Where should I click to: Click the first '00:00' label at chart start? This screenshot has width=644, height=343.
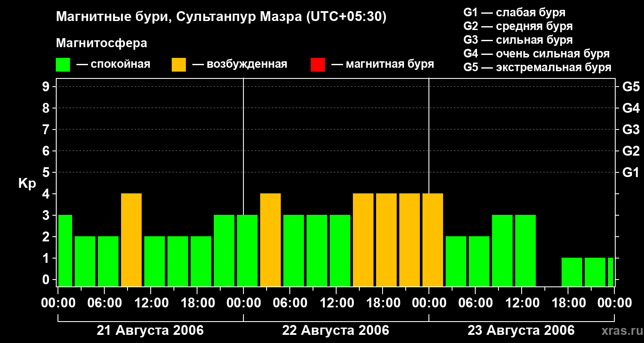pyautogui.click(x=58, y=303)
